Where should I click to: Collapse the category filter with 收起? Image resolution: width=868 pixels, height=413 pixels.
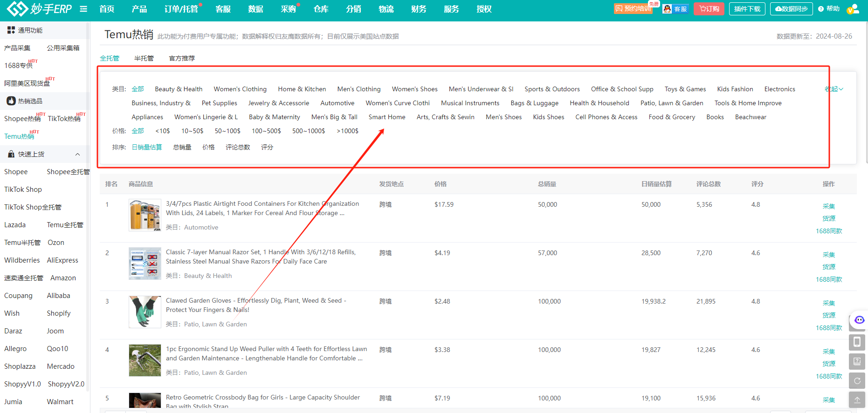coord(834,89)
